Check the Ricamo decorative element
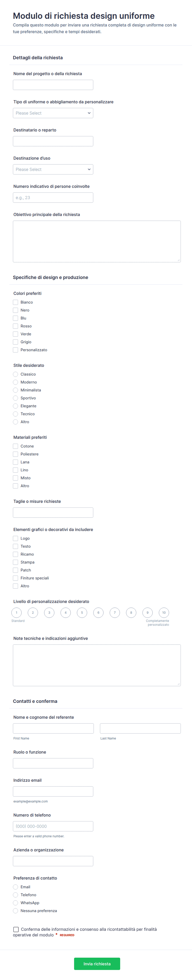 16,554
